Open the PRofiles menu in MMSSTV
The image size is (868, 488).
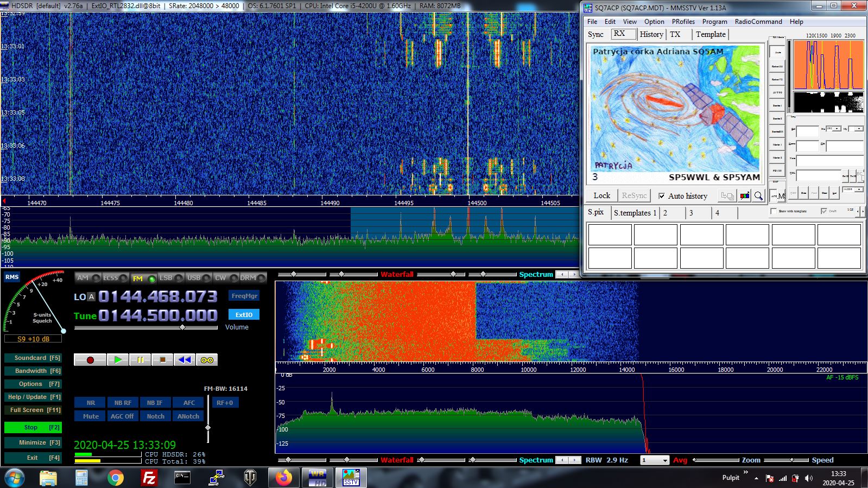tap(683, 22)
